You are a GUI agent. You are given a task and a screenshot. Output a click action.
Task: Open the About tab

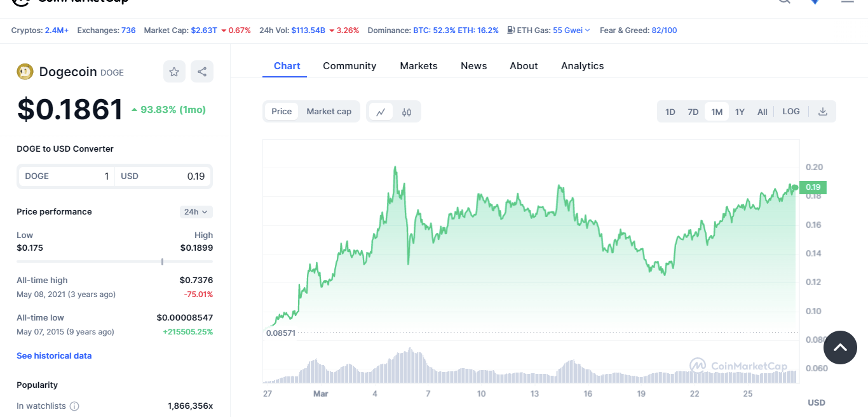coord(524,66)
